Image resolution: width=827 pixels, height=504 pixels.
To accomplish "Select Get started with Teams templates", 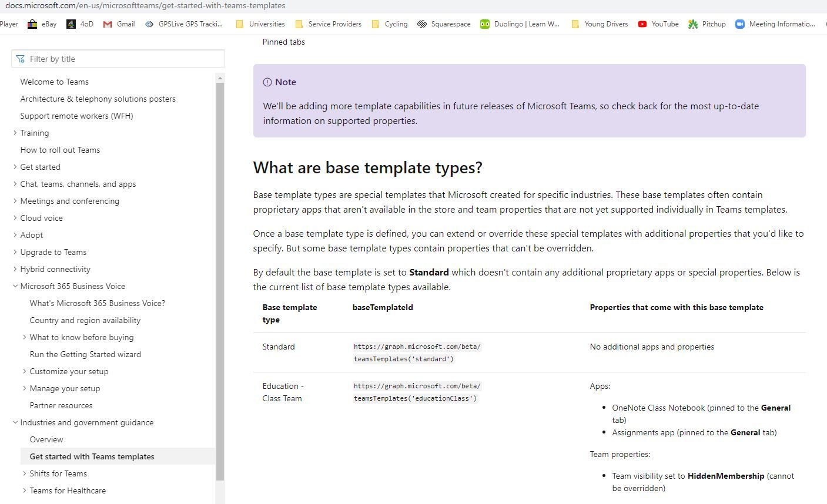I will (92, 456).
